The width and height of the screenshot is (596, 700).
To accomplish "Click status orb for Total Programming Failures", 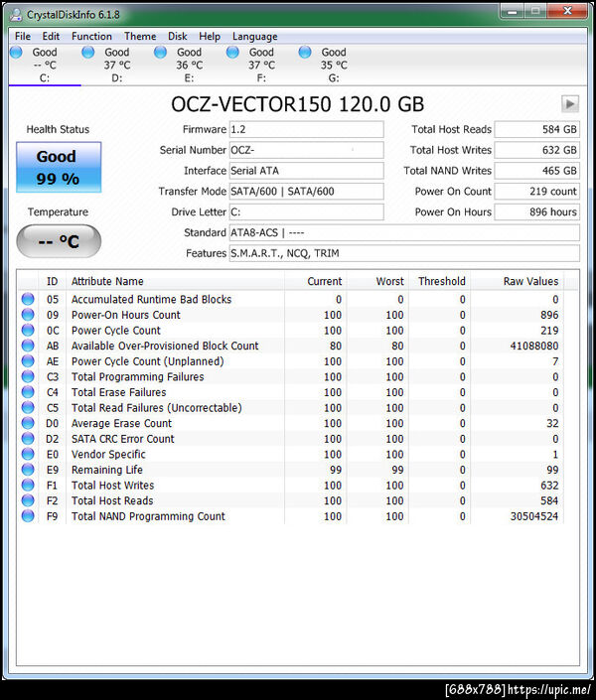I will [28, 376].
